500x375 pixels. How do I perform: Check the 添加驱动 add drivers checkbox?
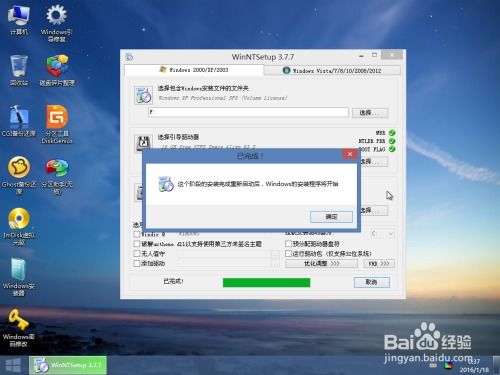tap(137, 263)
